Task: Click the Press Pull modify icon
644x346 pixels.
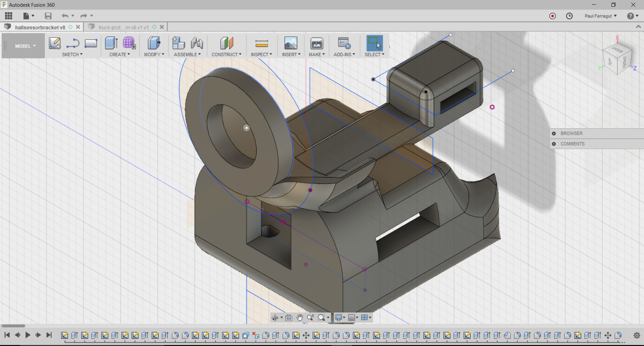Action: (154, 43)
